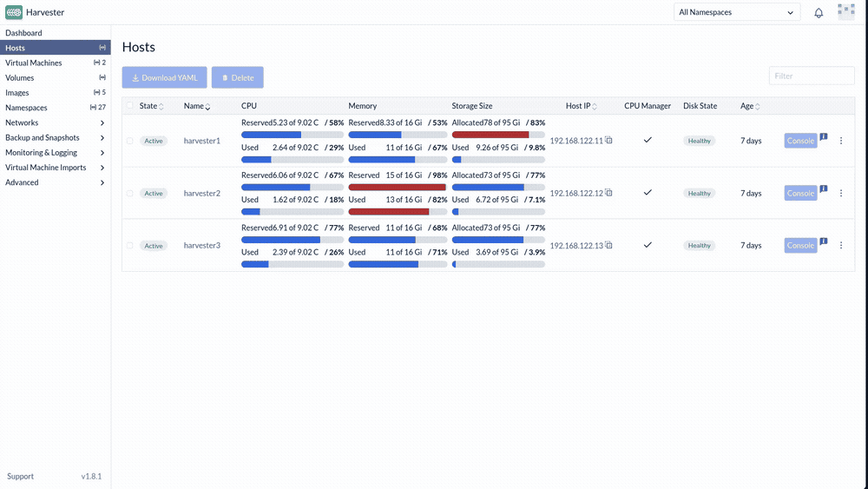Open the user avatar menu
The width and height of the screenshot is (868, 489).
click(845, 12)
